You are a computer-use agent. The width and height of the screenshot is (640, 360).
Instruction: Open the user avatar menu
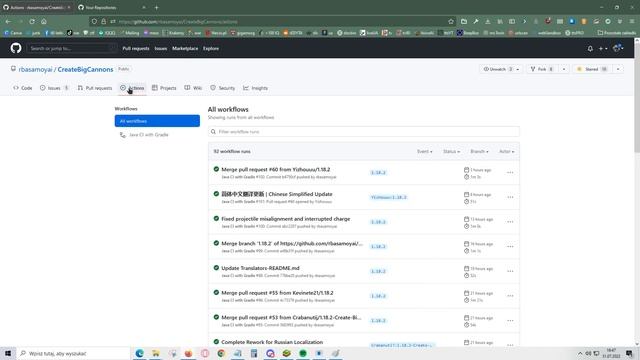618,48
